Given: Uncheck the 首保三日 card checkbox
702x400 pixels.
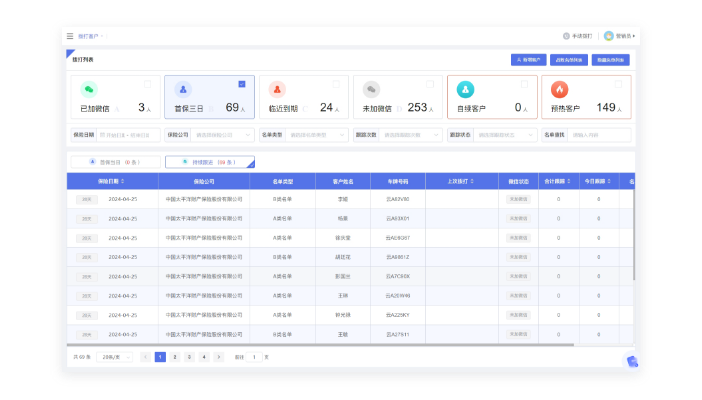Looking at the screenshot, I should pos(242,84).
